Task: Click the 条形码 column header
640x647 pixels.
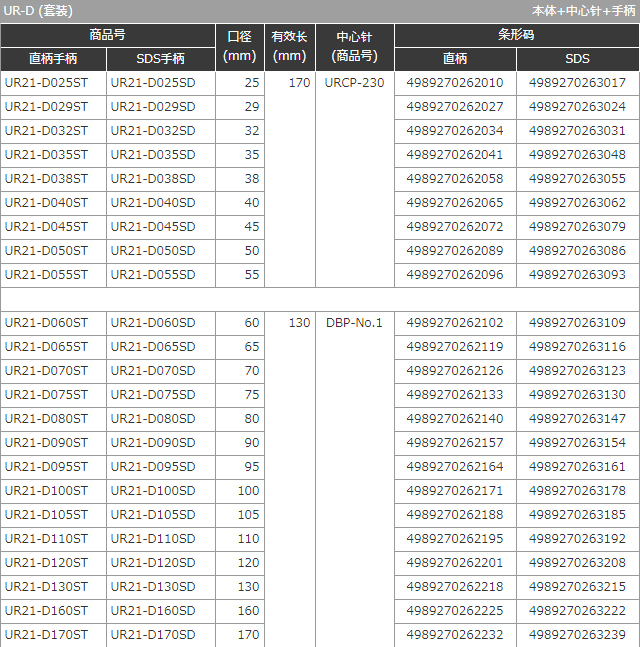Action: 516,35
